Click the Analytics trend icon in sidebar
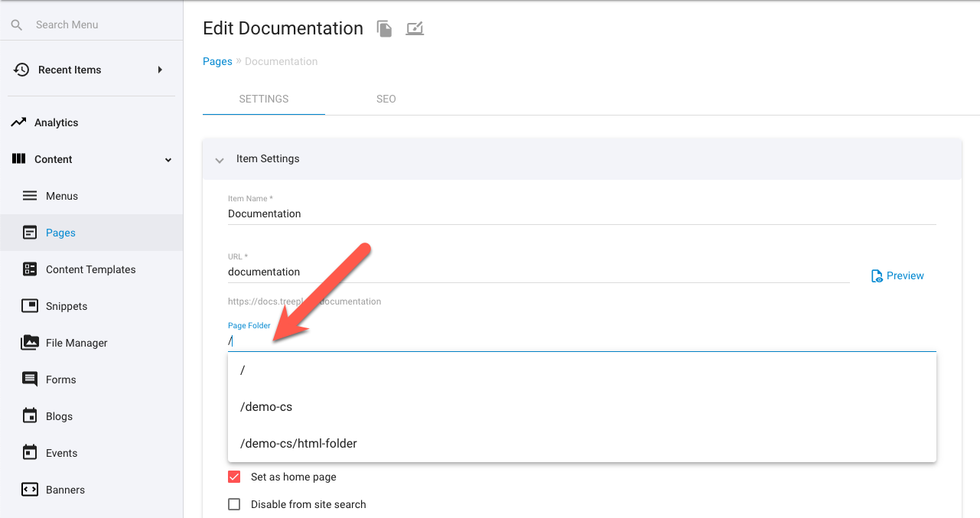This screenshot has width=980, height=518. (18, 122)
